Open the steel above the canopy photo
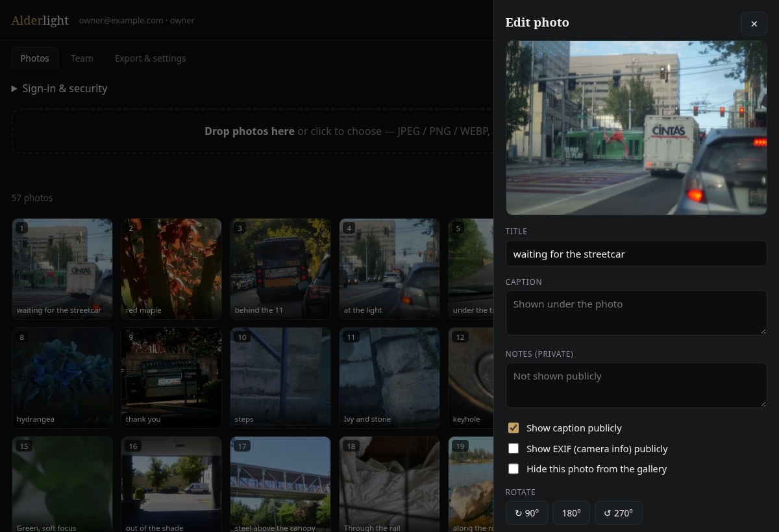 click(280, 484)
